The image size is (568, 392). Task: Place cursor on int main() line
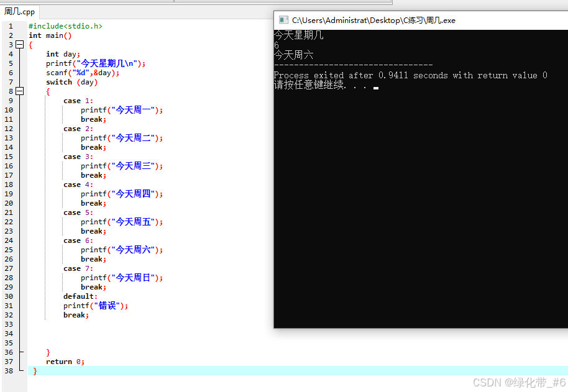click(x=50, y=35)
